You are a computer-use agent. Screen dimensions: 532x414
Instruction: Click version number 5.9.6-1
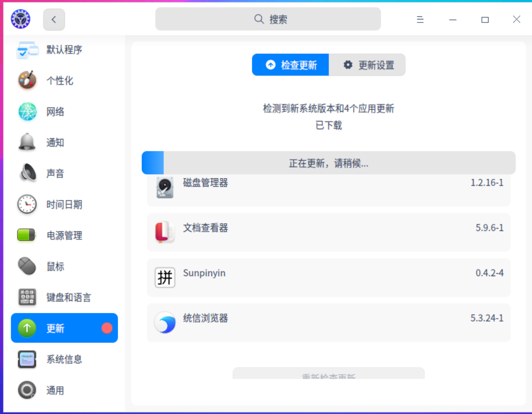tap(490, 227)
